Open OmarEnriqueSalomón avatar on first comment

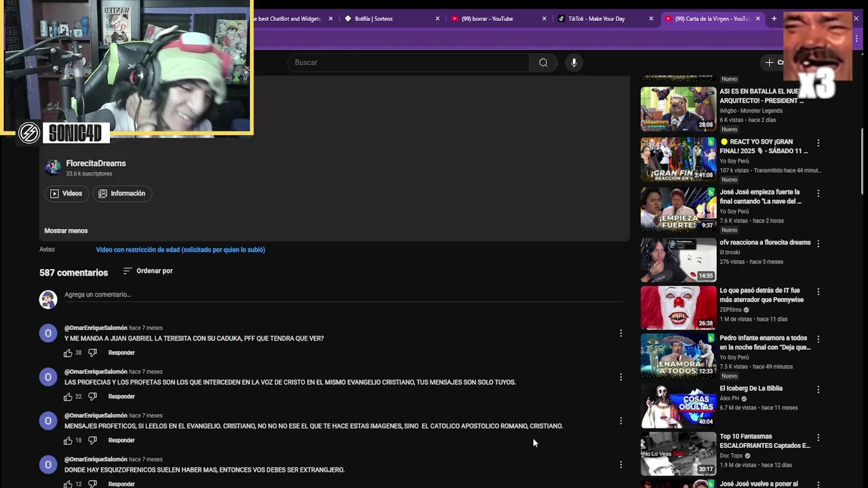tap(48, 333)
